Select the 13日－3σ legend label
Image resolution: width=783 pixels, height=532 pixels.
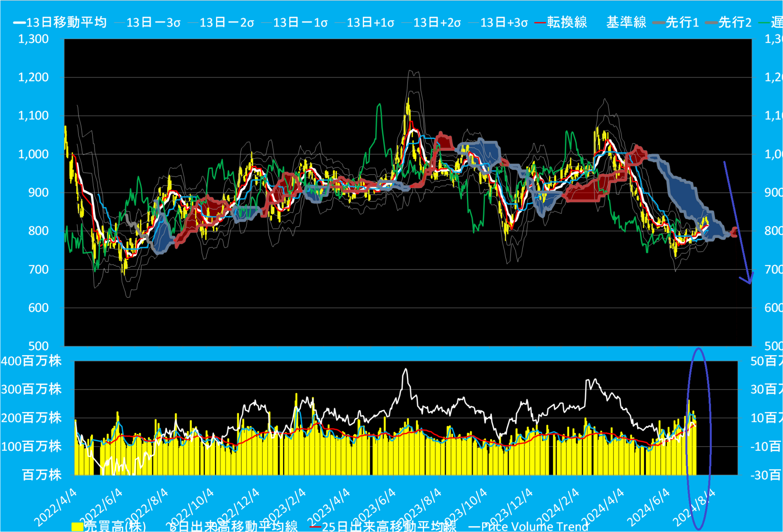153,22
